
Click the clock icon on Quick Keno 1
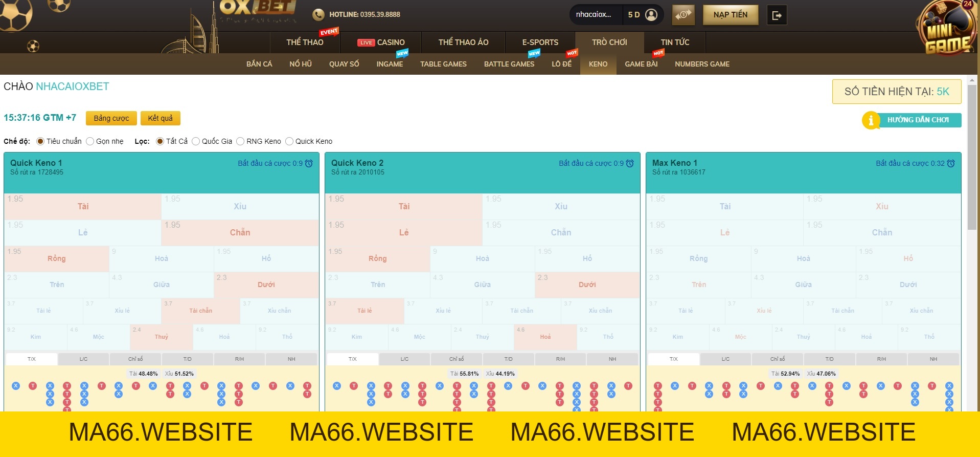309,163
